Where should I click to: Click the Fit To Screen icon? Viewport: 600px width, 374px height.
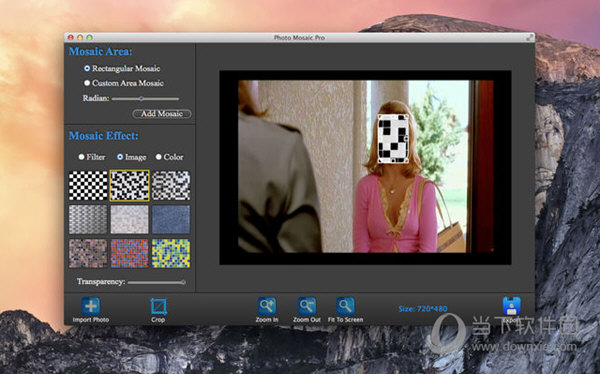[x=346, y=306]
